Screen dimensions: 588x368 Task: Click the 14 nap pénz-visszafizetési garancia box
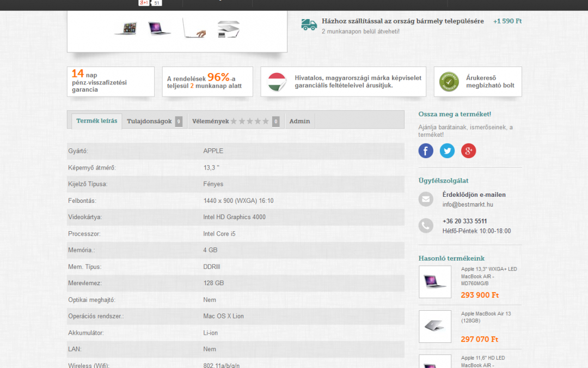click(x=111, y=81)
